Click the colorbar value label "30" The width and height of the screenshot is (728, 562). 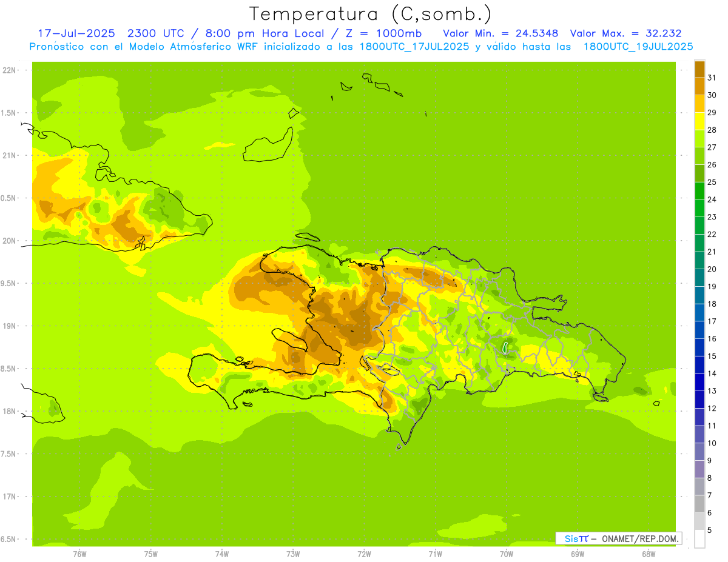[712, 95]
